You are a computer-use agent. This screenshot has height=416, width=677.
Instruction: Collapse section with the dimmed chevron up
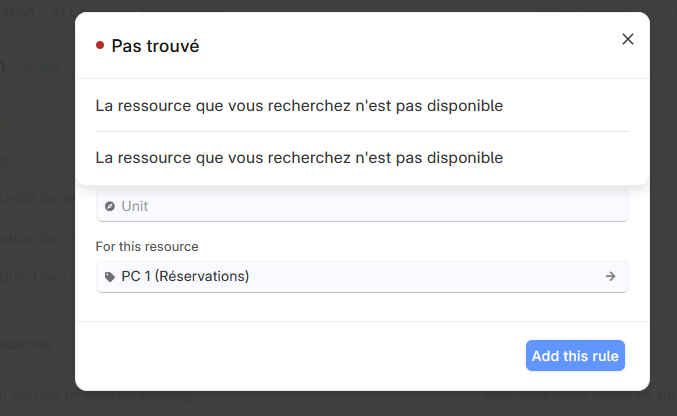(x=28, y=126)
